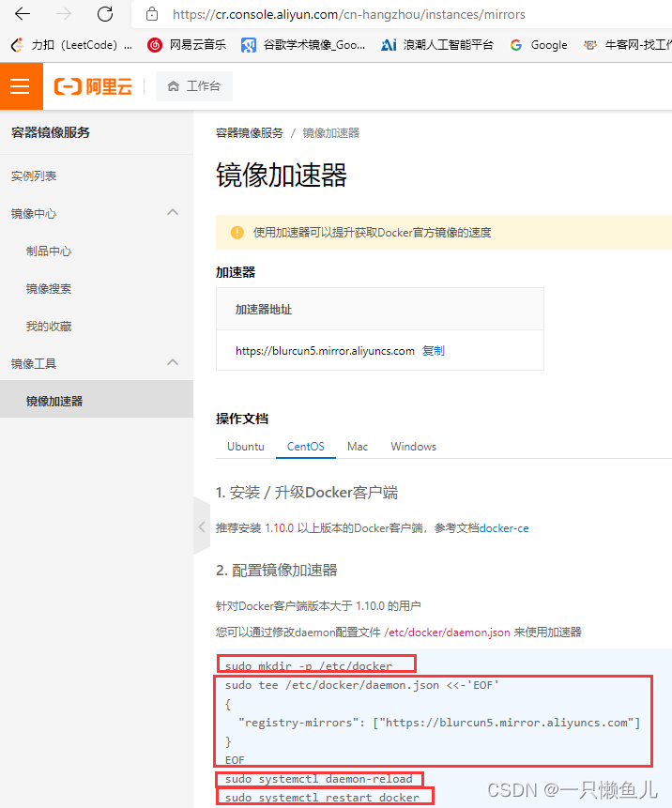672x808 pixels.
Task: Open the 网易云音乐 bookmark
Action: tap(187, 45)
